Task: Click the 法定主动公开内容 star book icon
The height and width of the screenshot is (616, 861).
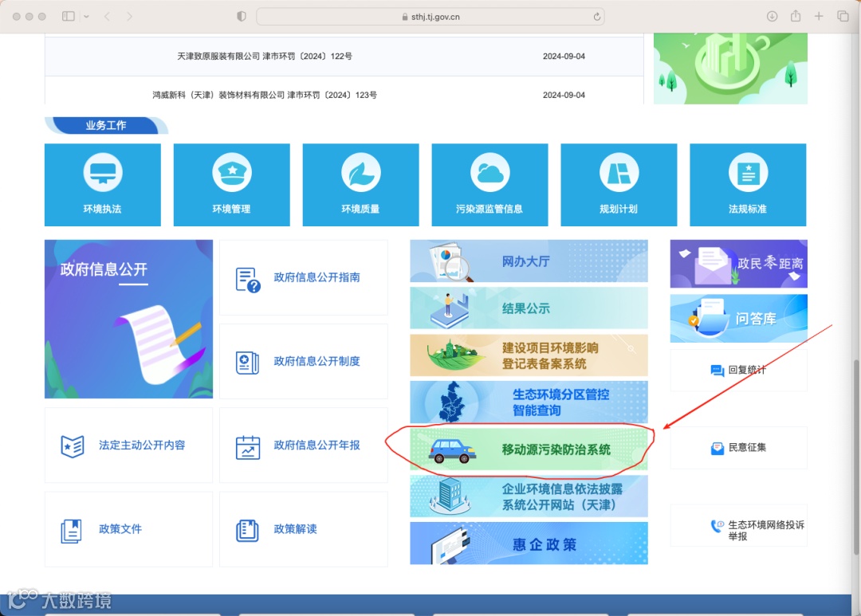Action: coord(73,446)
